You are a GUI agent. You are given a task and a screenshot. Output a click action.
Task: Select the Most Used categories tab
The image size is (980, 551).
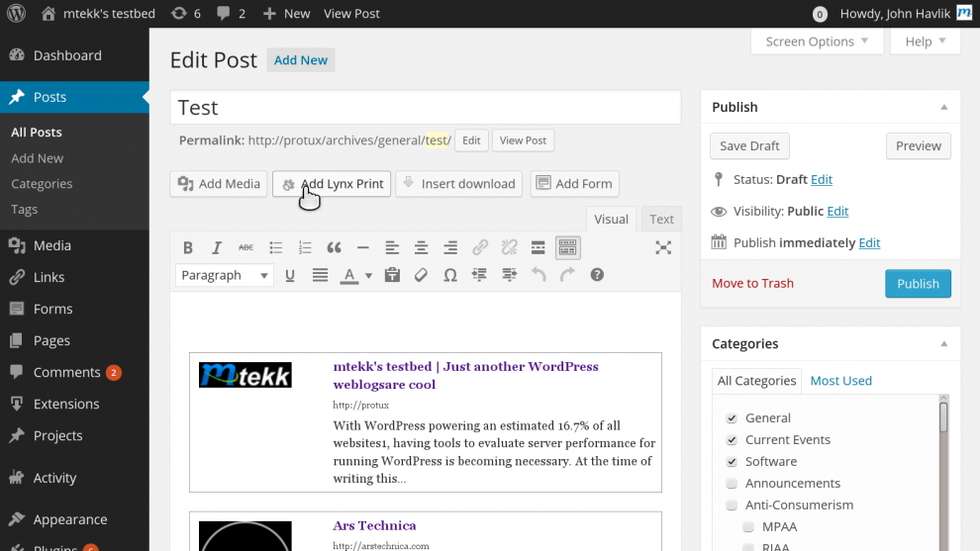tap(840, 381)
